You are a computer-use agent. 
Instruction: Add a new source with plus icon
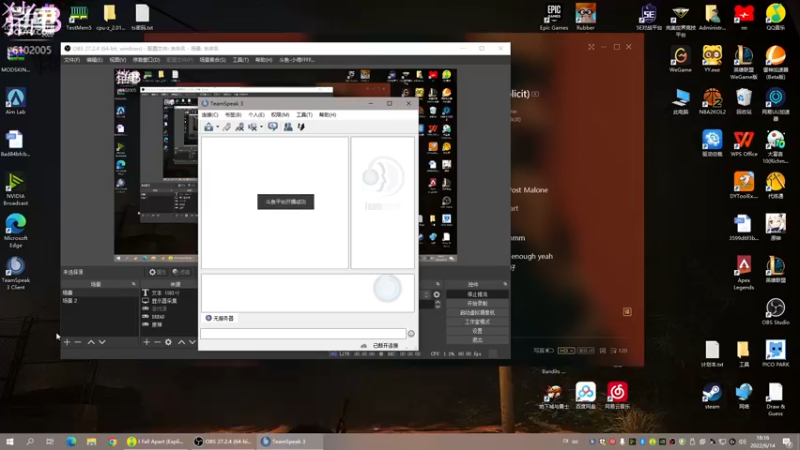click(146, 342)
